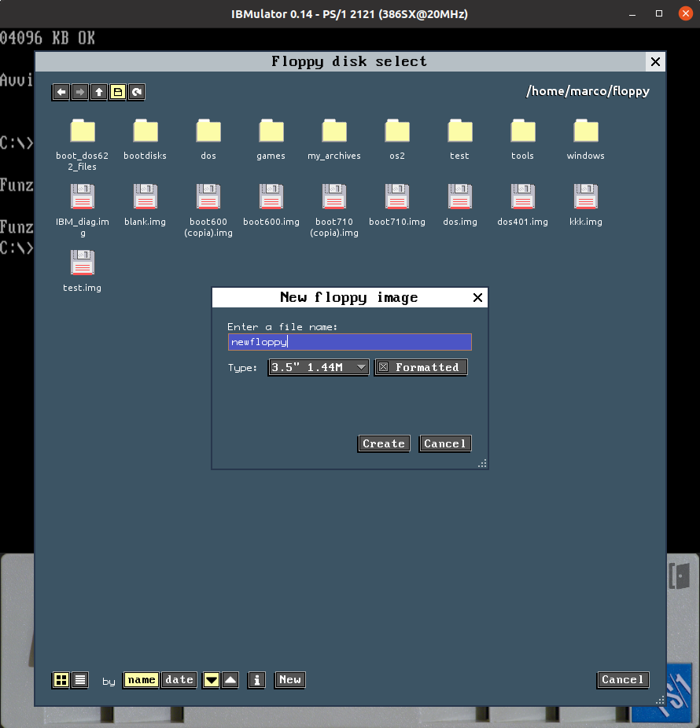Viewport: 700px width, 728px height.
Task: Sort files by date
Action: pyautogui.click(x=179, y=680)
